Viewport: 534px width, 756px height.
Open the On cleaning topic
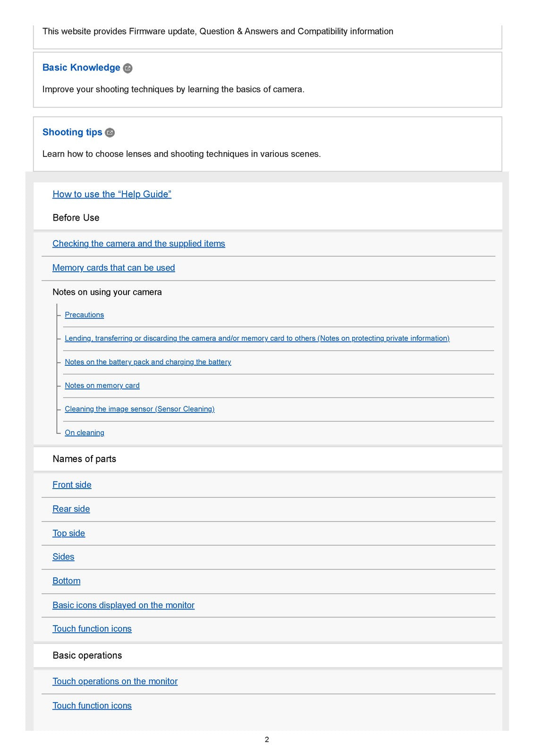[85, 433]
